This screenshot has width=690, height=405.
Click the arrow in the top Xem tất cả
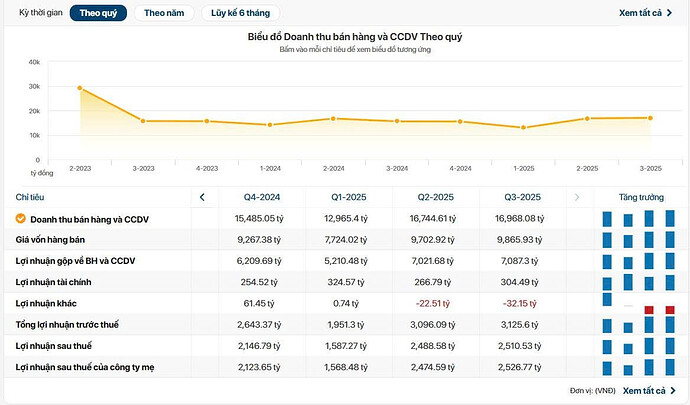tap(671, 13)
